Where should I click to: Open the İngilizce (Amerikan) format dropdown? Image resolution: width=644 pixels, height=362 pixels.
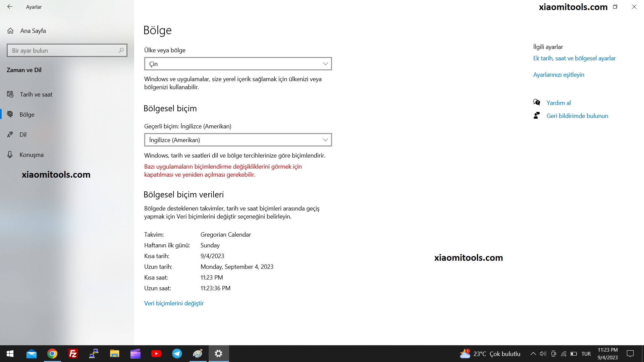(x=238, y=140)
